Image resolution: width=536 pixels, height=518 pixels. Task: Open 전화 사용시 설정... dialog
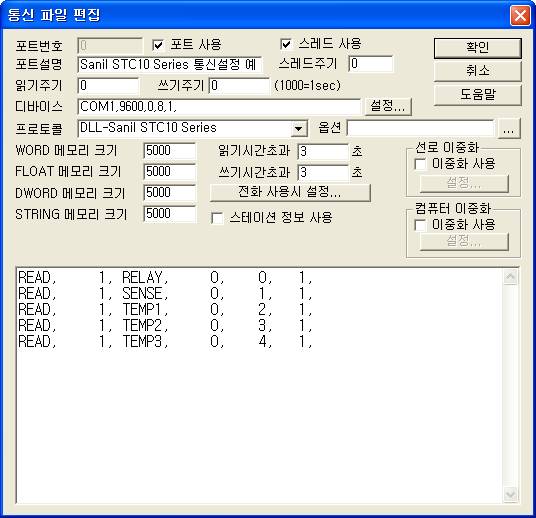tap(290, 192)
